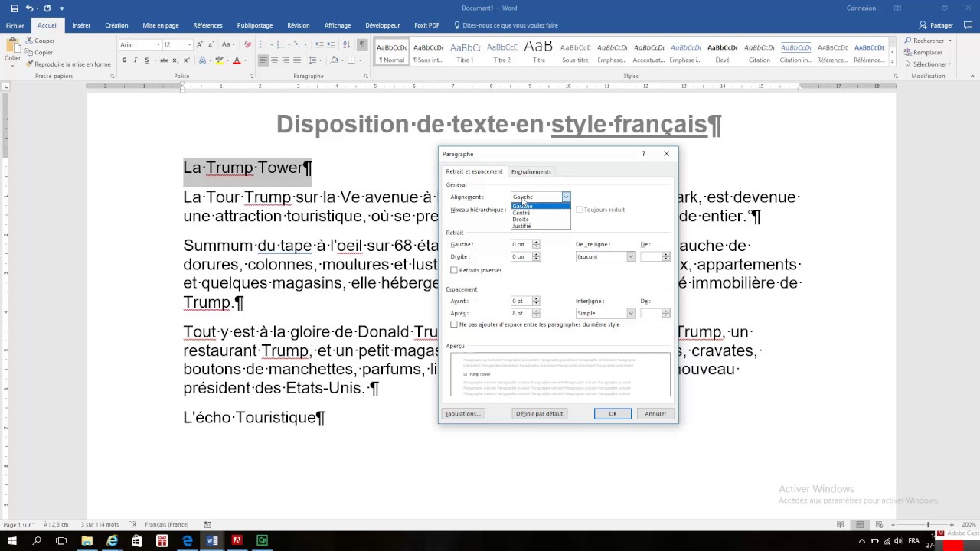
Task: Open the Révision ribbon tab
Action: (299, 25)
